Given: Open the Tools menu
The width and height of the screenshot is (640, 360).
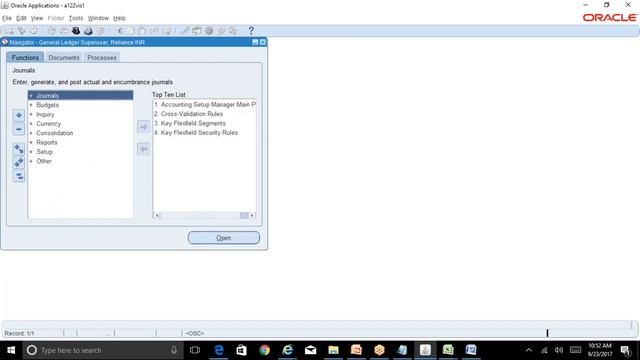Looking at the screenshot, I should click(76, 18).
